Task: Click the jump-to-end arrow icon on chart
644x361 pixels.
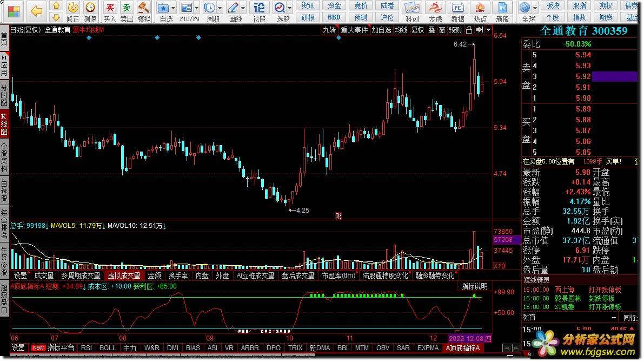Action: click(x=479, y=30)
